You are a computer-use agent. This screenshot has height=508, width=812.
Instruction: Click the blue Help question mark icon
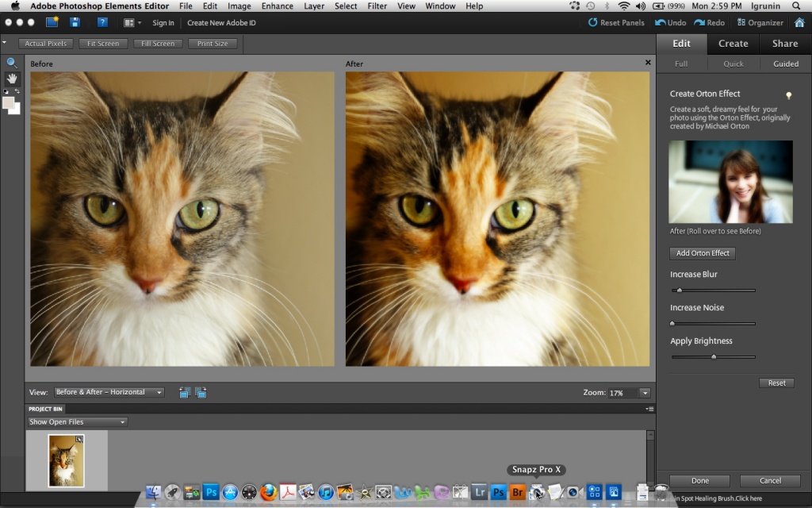(x=102, y=22)
